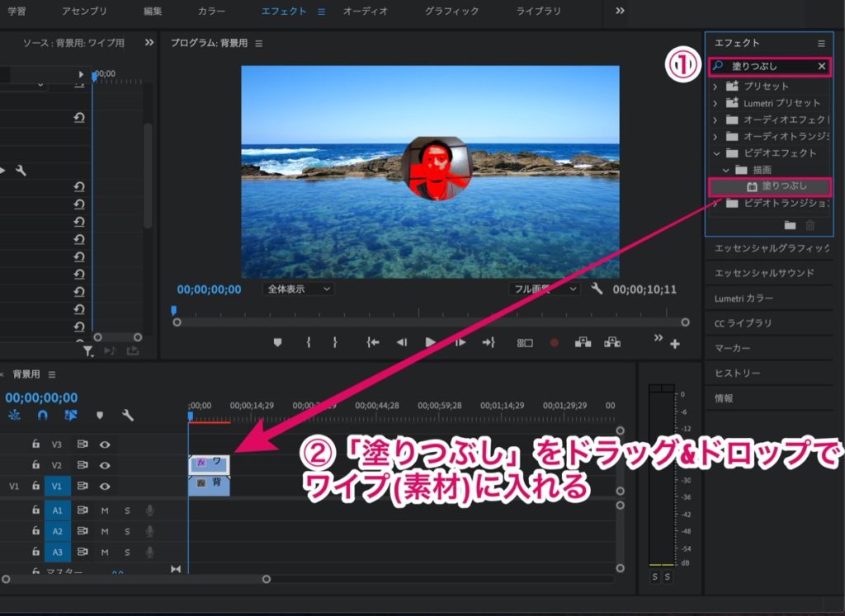Screen dimensions: 845x616
Task: Expand the Lumetri プリセット folder
Action: [x=715, y=103]
